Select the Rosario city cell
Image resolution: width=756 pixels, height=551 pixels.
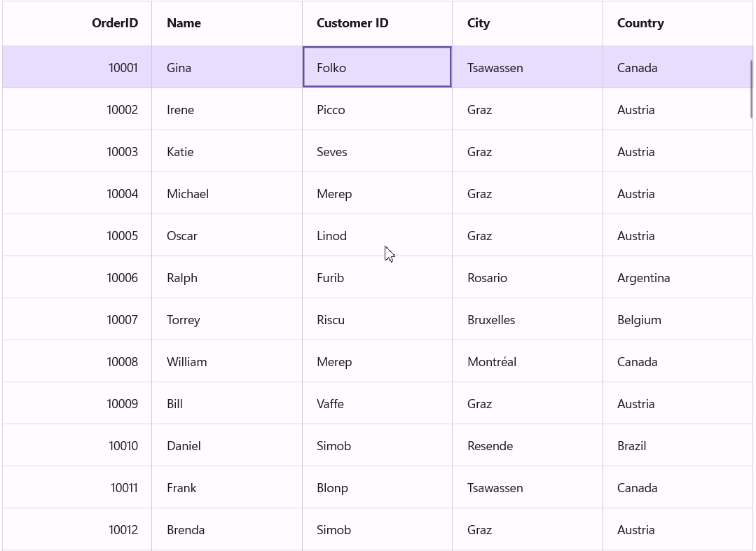coord(488,278)
